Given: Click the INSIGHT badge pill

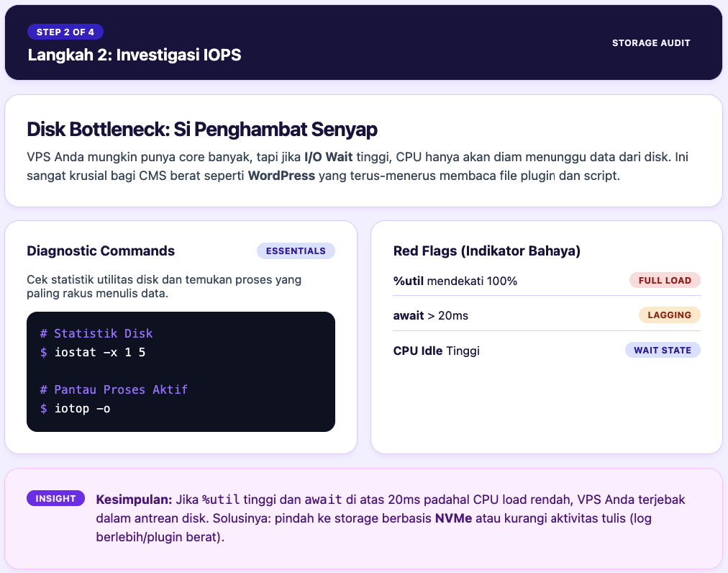Looking at the screenshot, I should click(55, 497).
